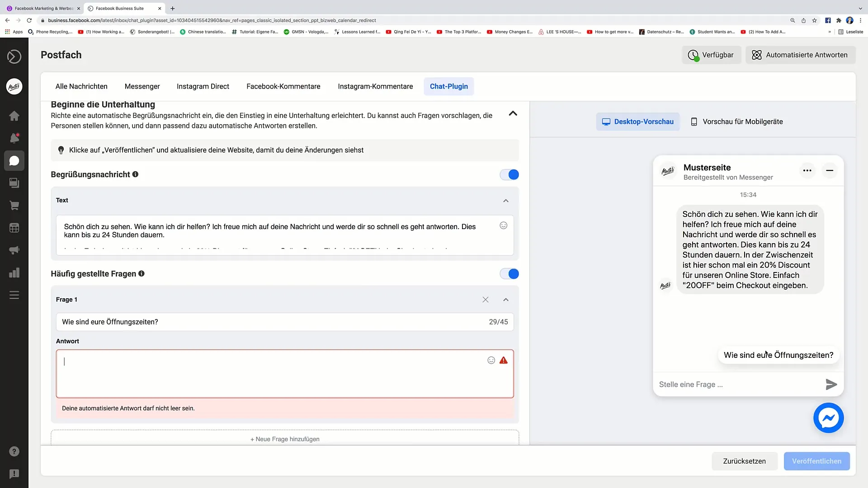Click the blue Messenger bubble button
Image resolution: width=868 pixels, height=488 pixels.
[828, 418]
